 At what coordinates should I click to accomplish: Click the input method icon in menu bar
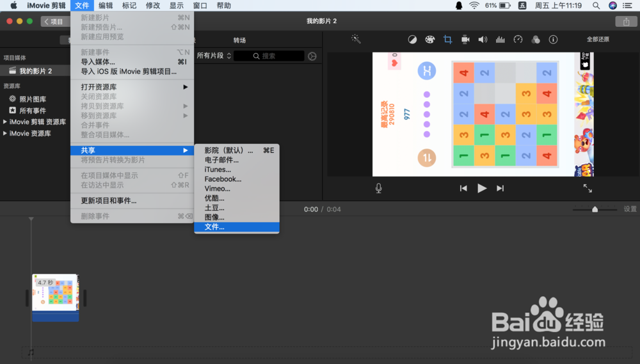click(x=522, y=5)
